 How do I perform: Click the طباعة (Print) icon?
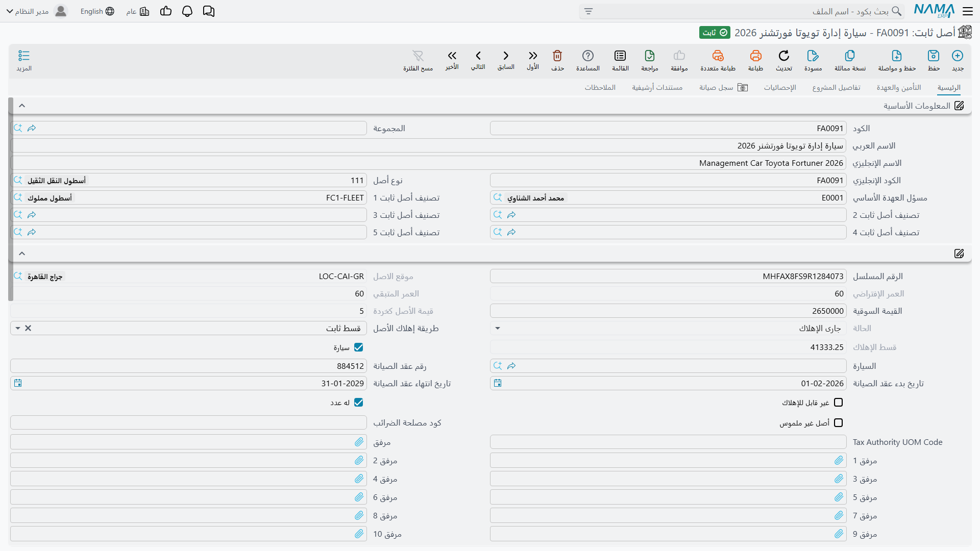pos(755,56)
